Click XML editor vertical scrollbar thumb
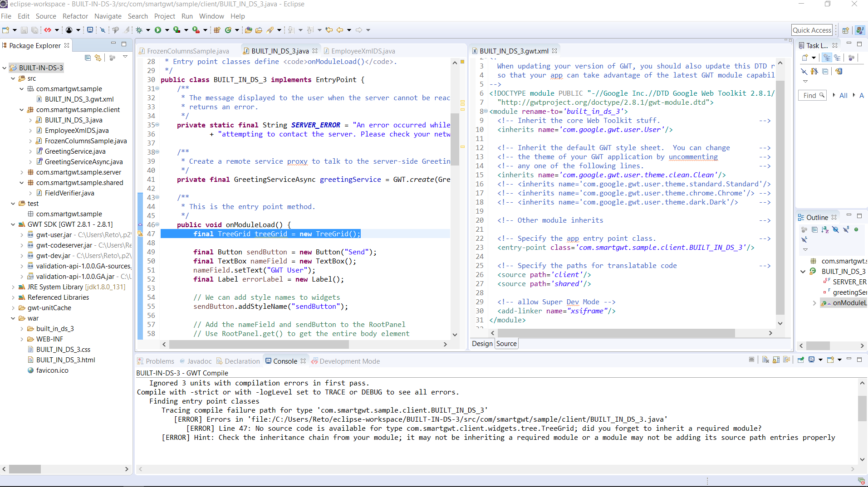868x487 pixels. tap(780, 197)
